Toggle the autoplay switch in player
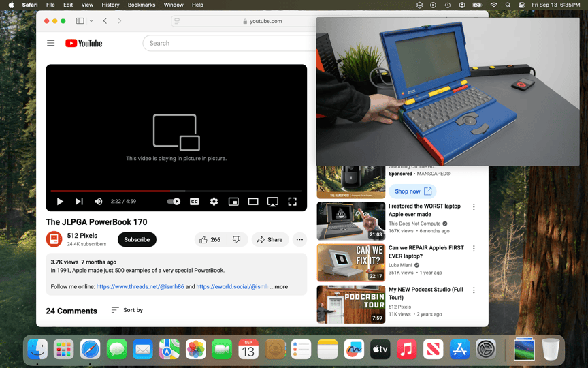 pos(174,202)
